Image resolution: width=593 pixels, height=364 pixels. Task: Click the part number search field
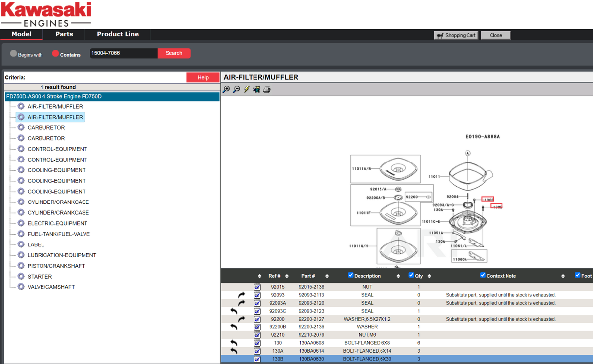click(x=124, y=53)
